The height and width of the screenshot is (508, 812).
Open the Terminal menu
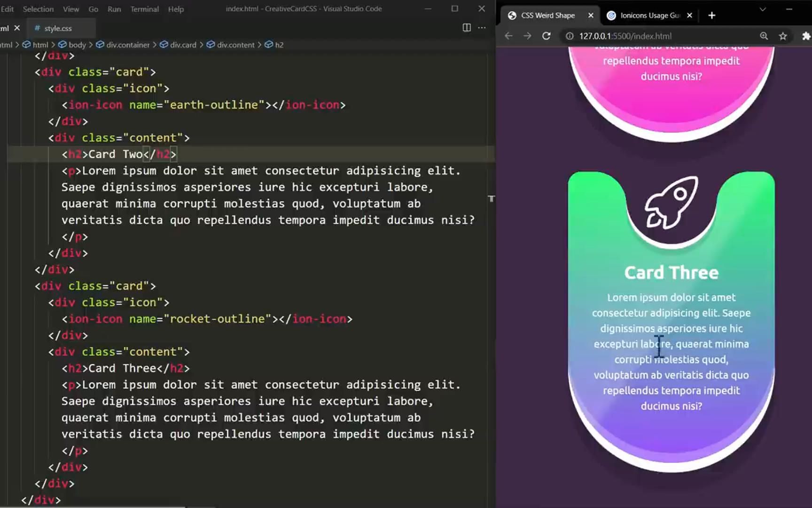click(144, 9)
